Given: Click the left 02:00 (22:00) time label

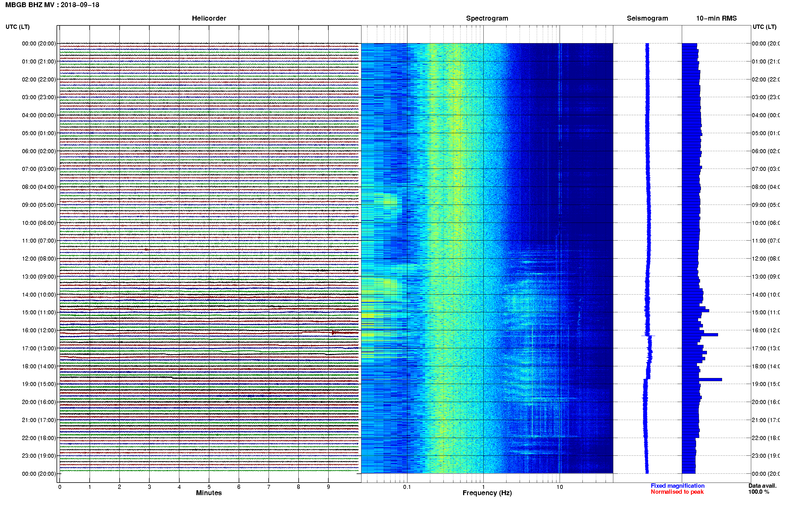Looking at the screenshot, I should pos(39,79).
